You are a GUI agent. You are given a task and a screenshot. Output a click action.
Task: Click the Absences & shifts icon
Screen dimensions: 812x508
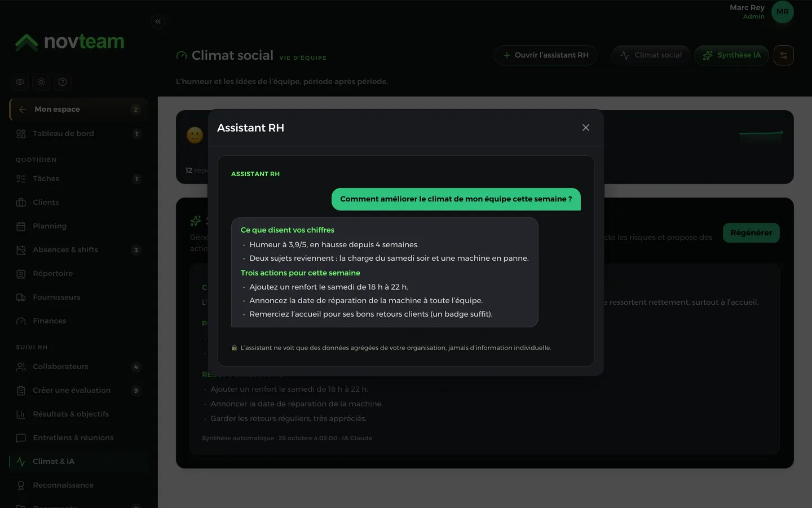coord(21,250)
